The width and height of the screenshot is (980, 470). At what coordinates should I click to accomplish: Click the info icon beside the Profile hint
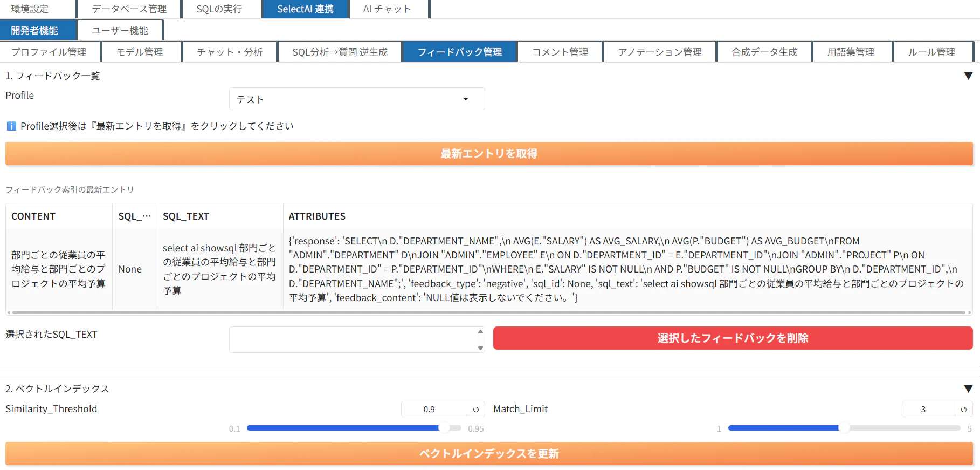click(11, 126)
